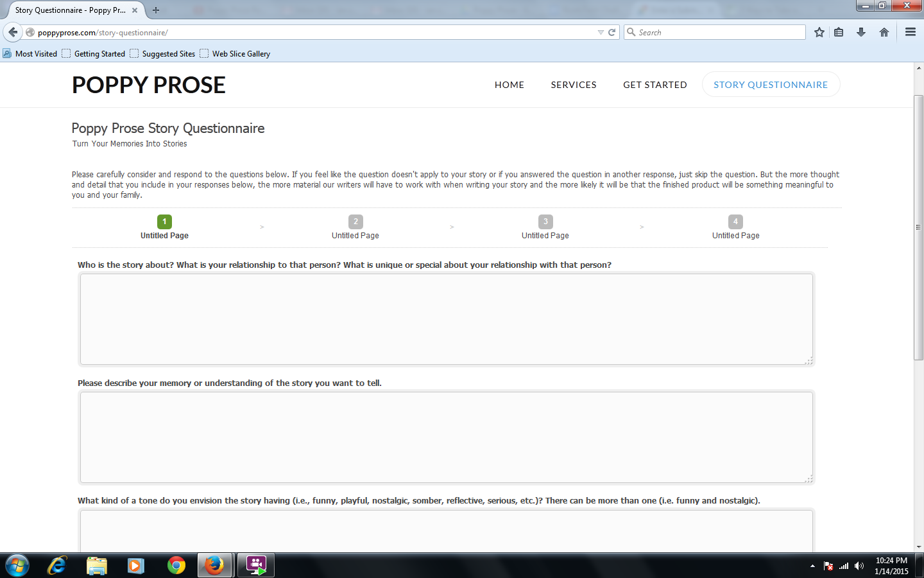Click 'Turn Your Memories Into Stories' subtitle
This screenshot has height=578, width=924.
pyautogui.click(x=130, y=144)
